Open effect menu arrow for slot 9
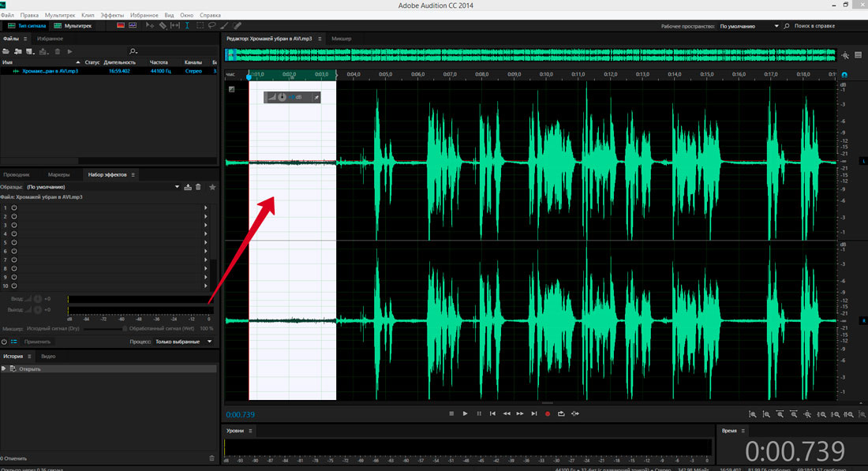Viewport: 868px width, 471px height. click(205, 277)
